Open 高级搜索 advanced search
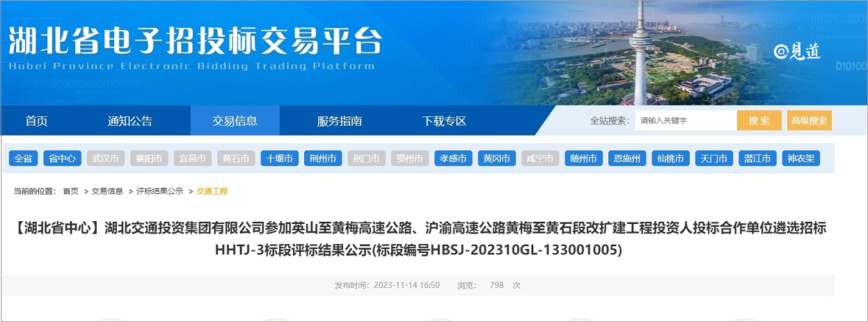 809,121
